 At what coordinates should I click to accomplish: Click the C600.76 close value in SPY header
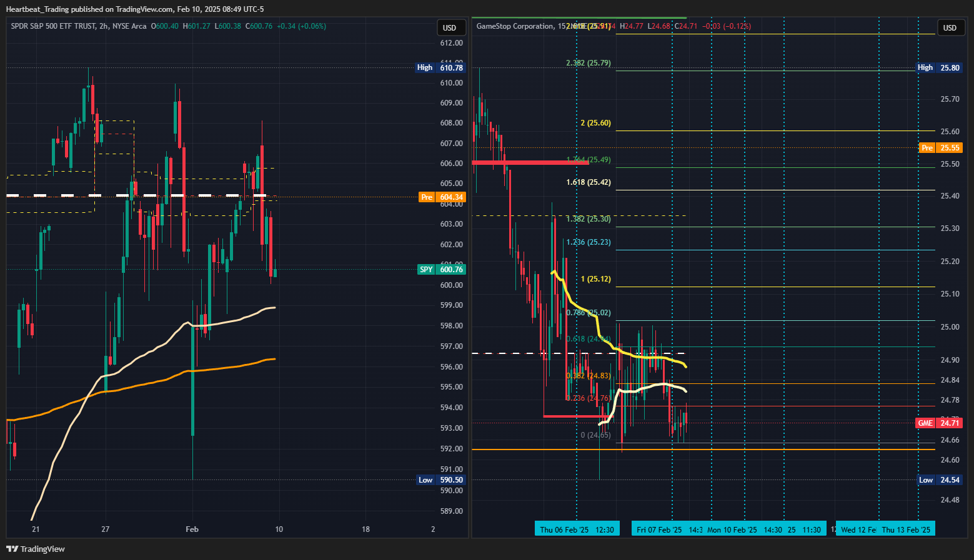[x=259, y=26]
